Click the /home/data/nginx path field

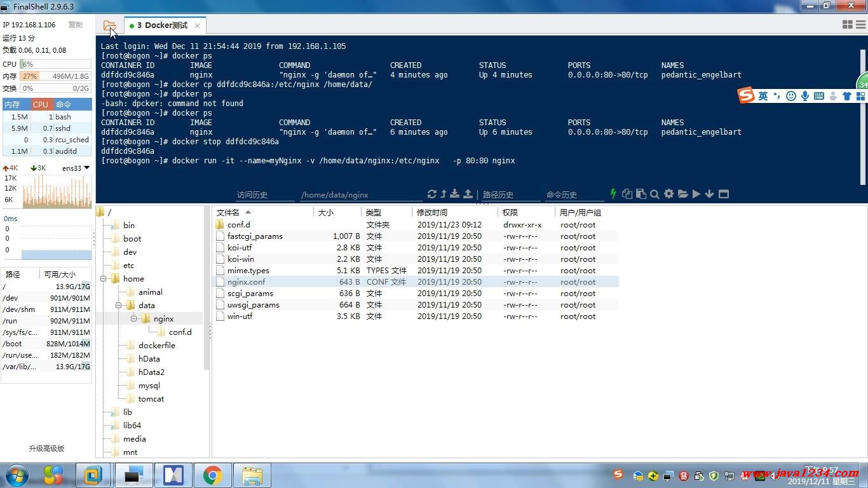coord(361,195)
